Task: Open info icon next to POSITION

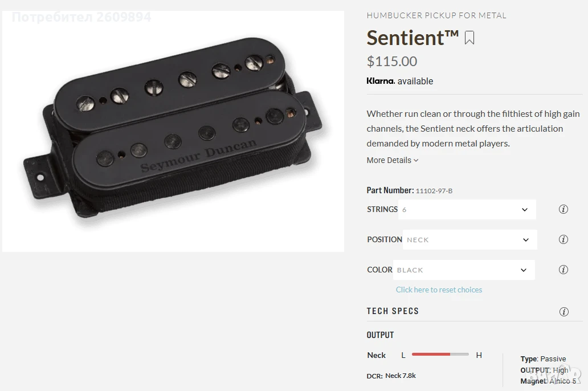Action: (x=563, y=239)
